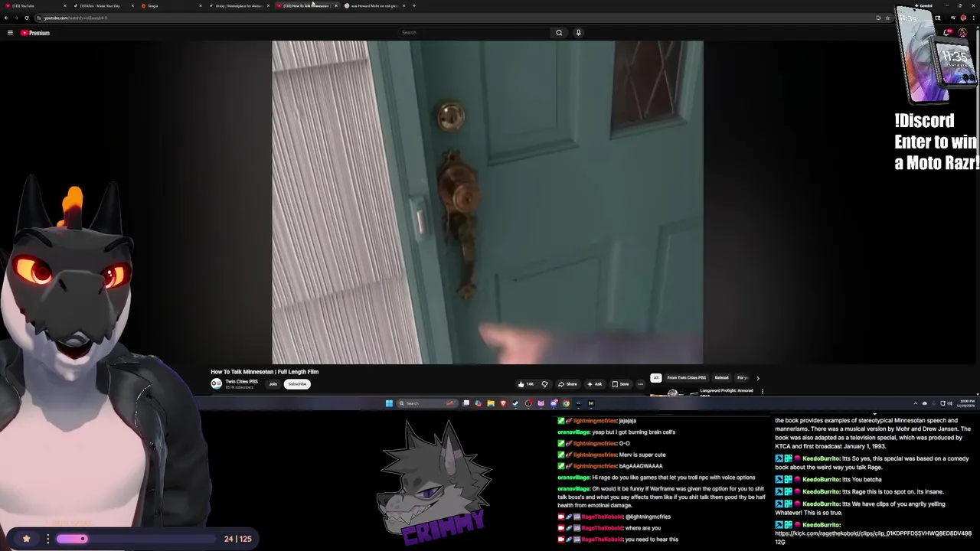Dislike the video with the thumbs-down icon
The width and height of the screenshot is (980, 551).
tap(544, 384)
